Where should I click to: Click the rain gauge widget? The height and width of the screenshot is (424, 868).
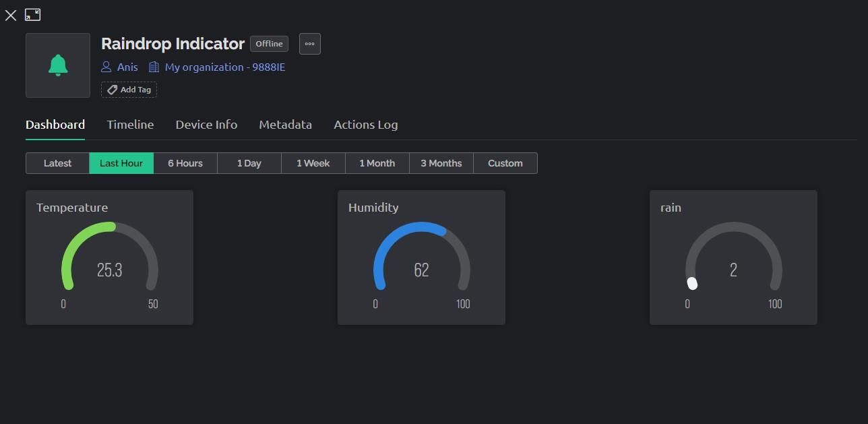click(x=733, y=258)
